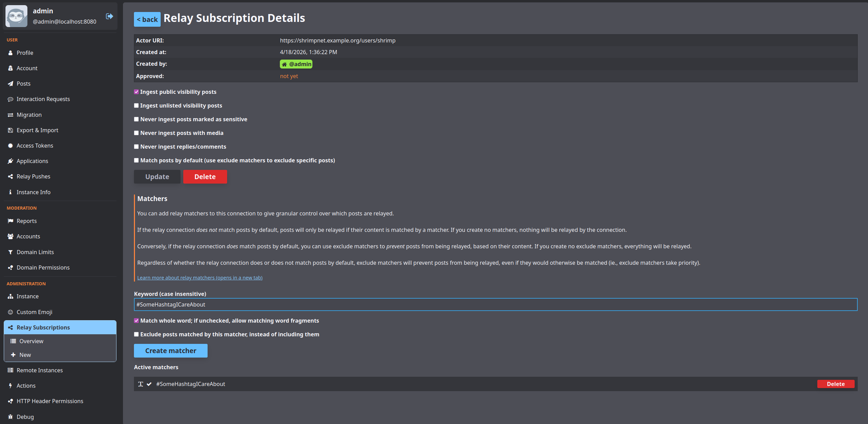
Task: Open Learn more about relay matchers link
Action: [200, 278]
